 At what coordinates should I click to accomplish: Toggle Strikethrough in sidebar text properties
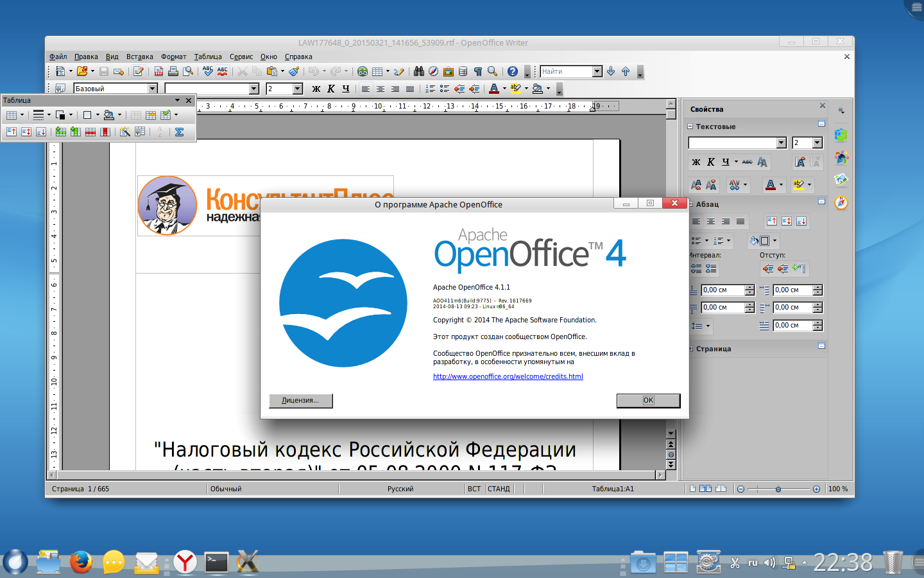(748, 162)
